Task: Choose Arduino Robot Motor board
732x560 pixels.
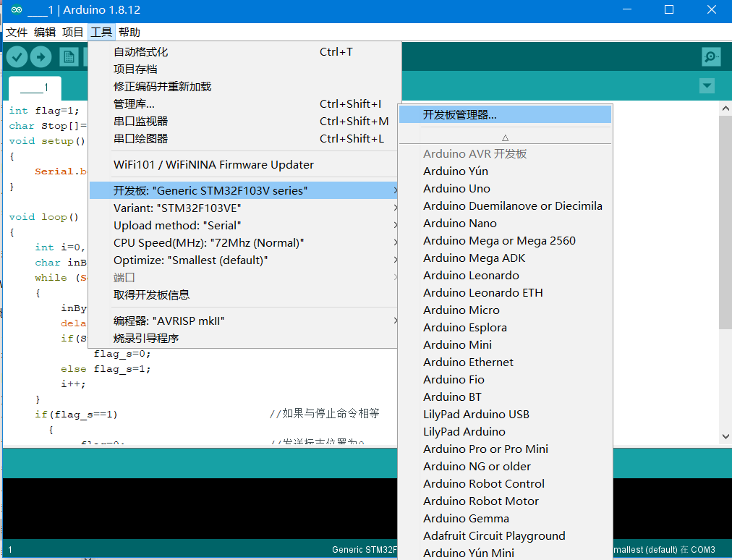Action: [x=505, y=501]
